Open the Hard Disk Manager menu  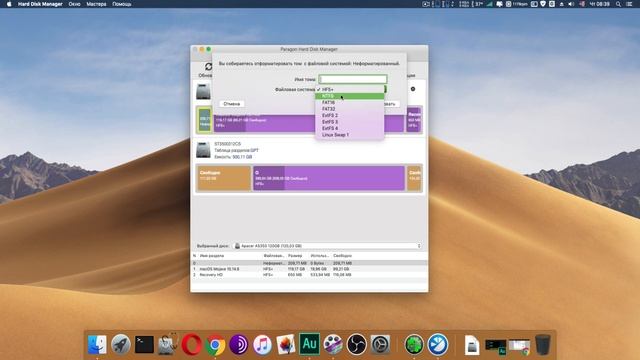(x=40, y=4)
